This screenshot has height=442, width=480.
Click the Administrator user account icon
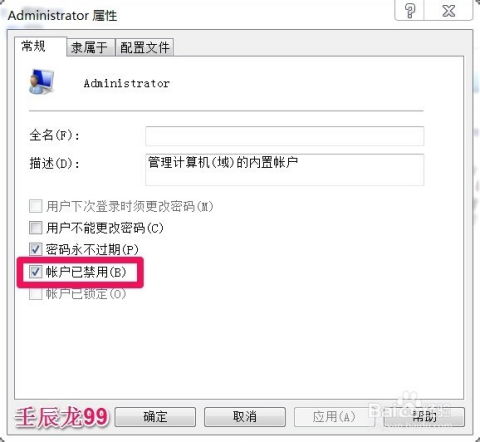[41, 82]
